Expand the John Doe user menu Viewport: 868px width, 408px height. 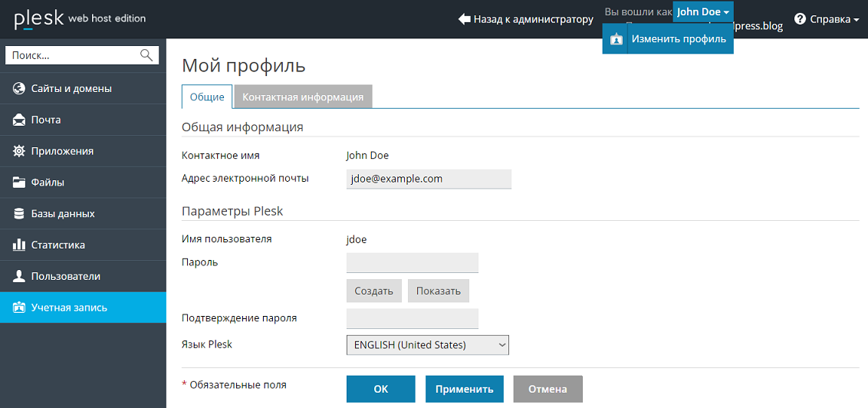tap(702, 12)
